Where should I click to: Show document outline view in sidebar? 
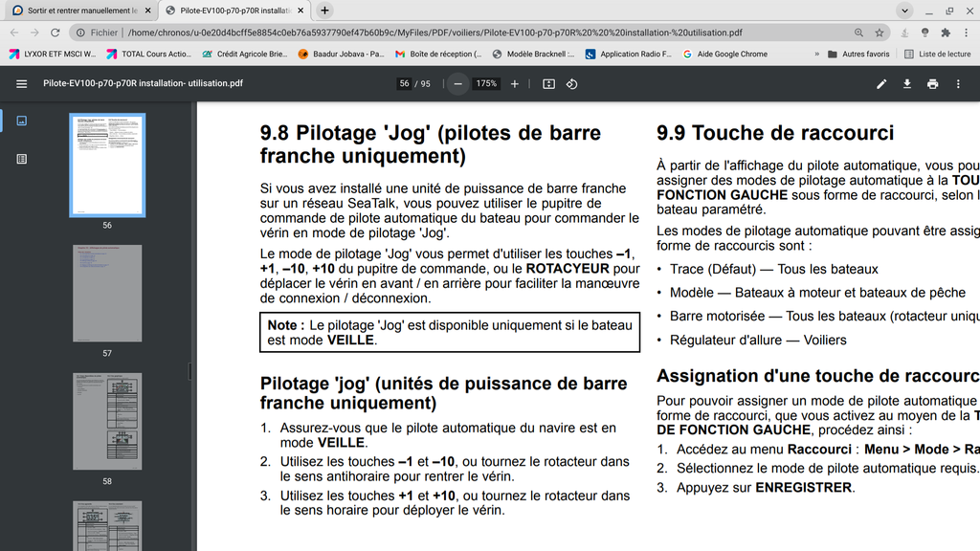[x=21, y=160]
